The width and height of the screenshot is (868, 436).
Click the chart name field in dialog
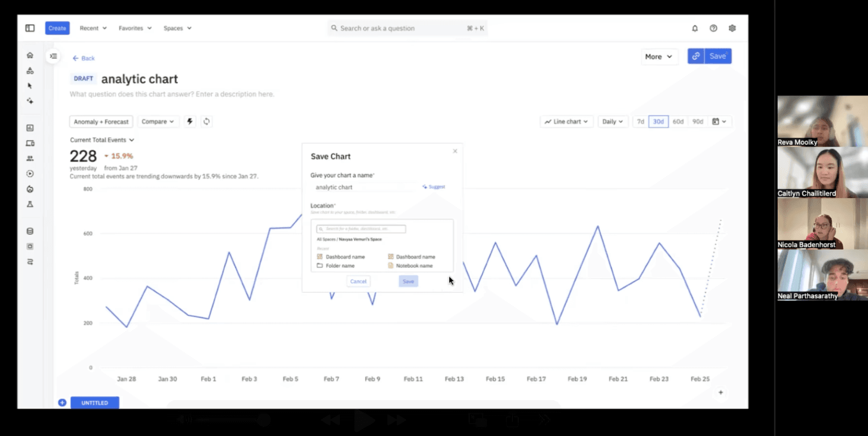click(365, 187)
